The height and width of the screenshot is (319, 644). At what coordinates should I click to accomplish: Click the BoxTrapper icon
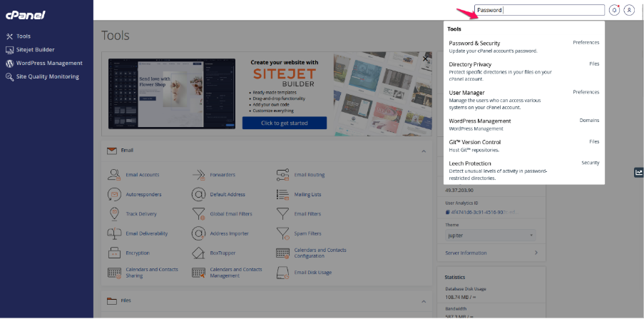click(198, 253)
